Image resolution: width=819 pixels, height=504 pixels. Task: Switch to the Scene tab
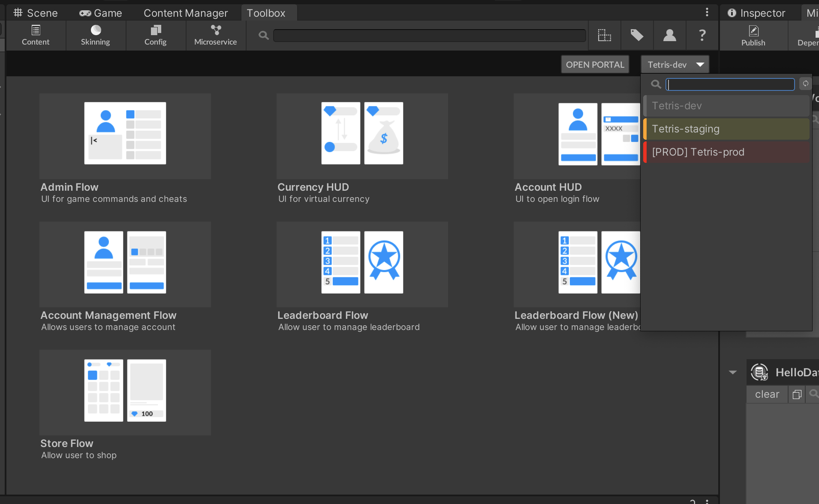pos(36,13)
